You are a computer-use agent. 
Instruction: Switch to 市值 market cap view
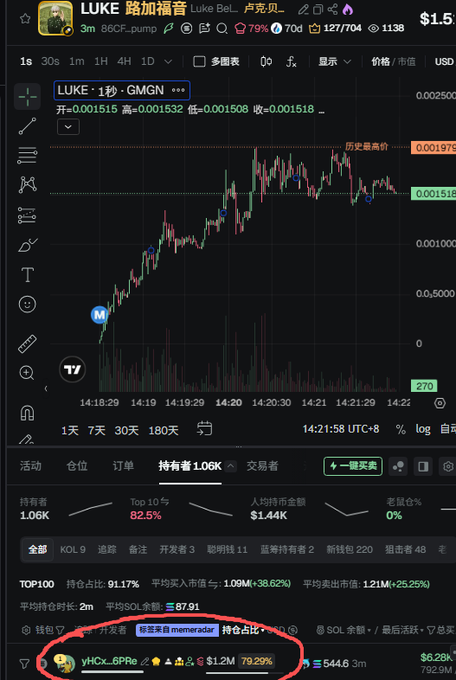pyautogui.click(x=407, y=62)
